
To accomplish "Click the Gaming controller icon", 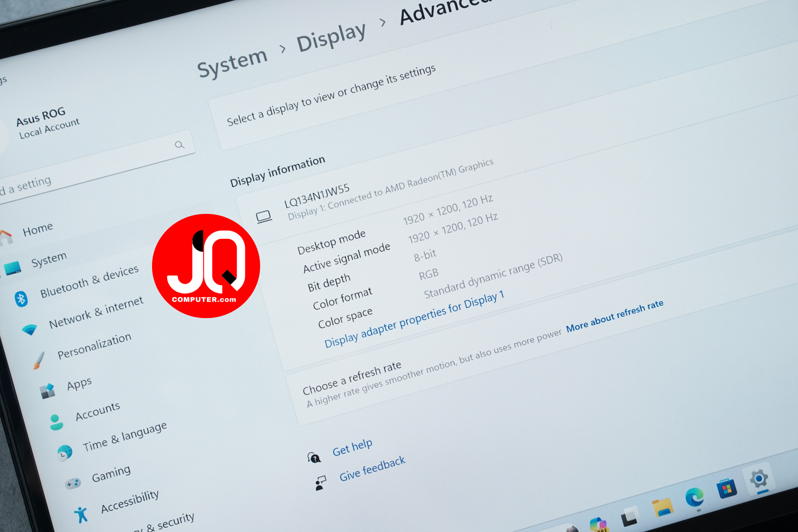I will [x=73, y=483].
